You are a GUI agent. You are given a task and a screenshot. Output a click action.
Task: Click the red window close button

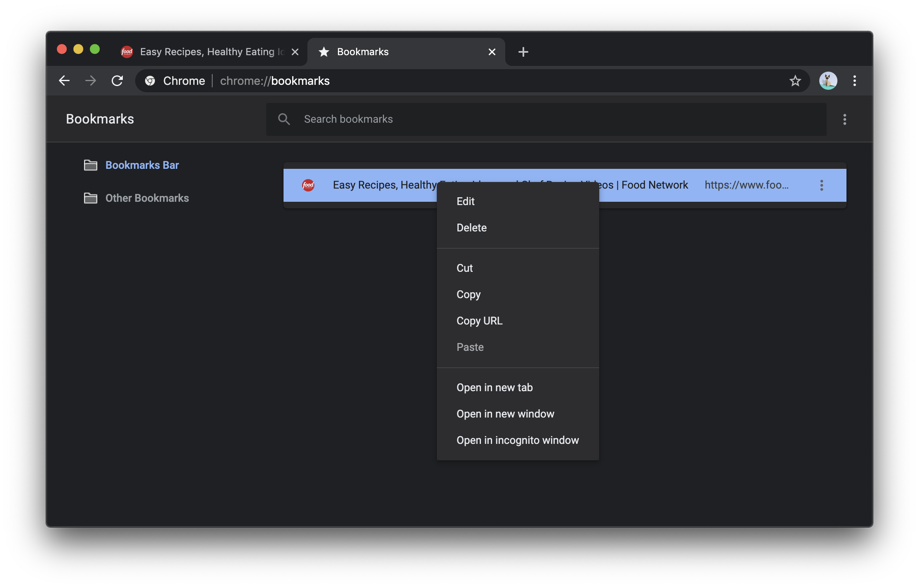pyautogui.click(x=62, y=49)
